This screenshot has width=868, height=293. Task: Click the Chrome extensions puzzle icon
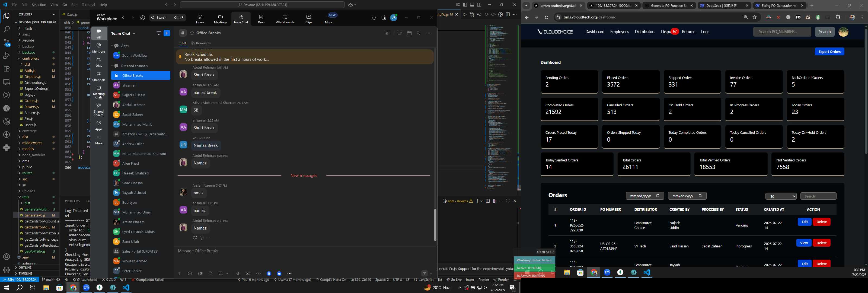[838, 17]
